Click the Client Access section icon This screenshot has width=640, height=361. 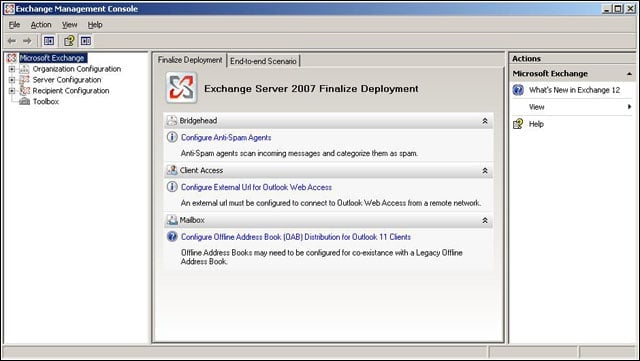[172, 170]
